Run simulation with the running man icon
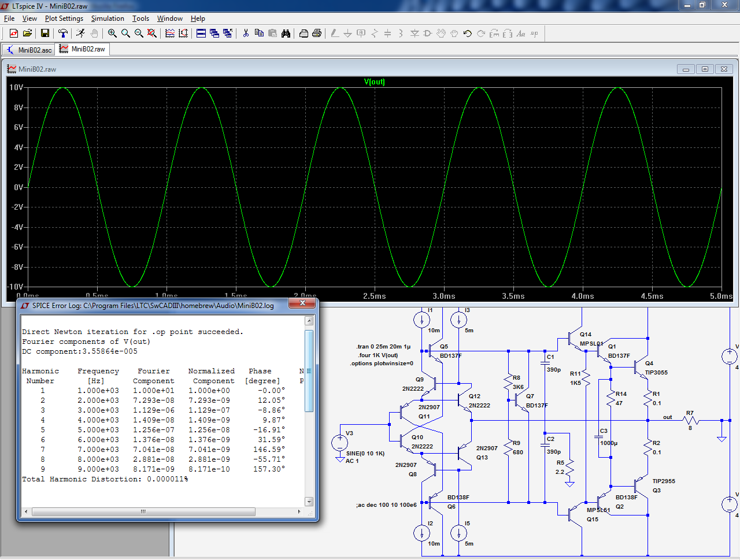Image resolution: width=740 pixels, height=560 pixels. pos(80,34)
